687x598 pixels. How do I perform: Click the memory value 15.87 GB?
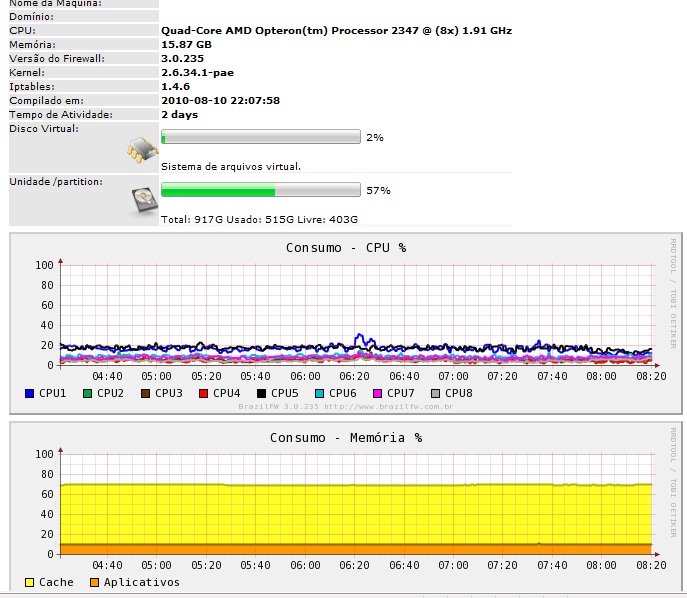pyautogui.click(x=186, y=45)
